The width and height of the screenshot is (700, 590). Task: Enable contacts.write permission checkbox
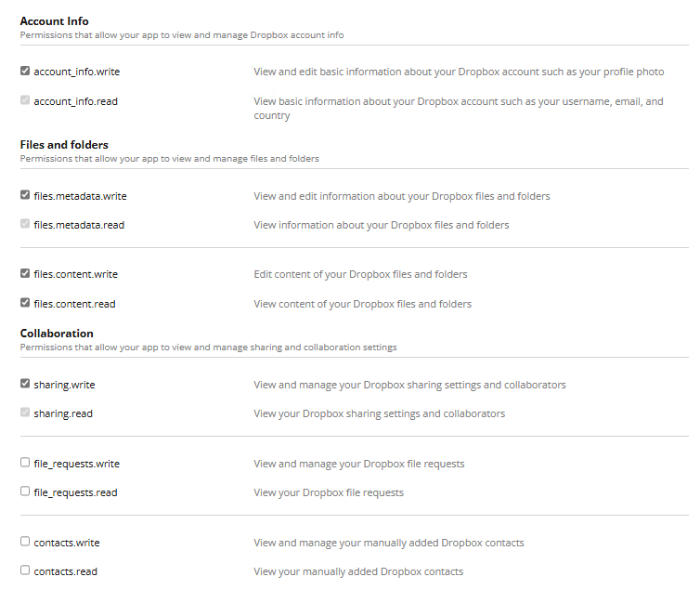point(25,542)
